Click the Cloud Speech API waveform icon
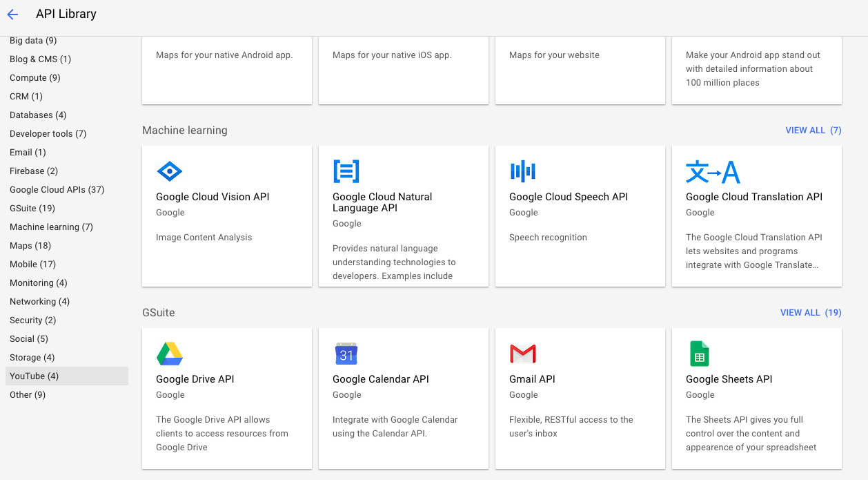 coord(523,171)
